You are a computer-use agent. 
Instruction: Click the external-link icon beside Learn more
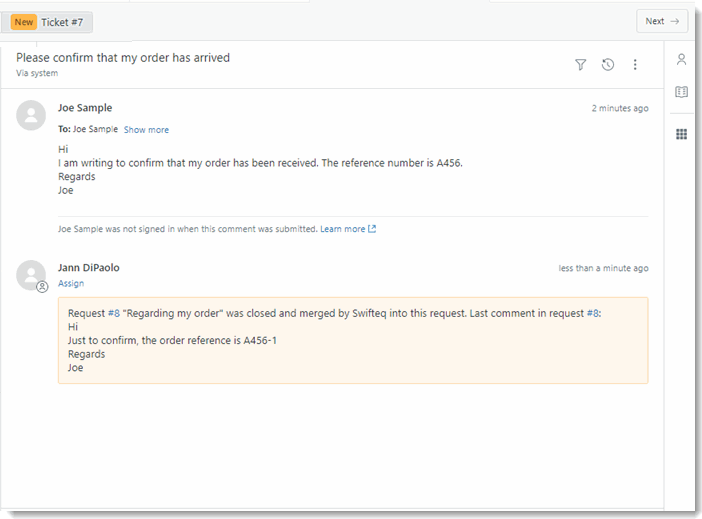(372, 229)
